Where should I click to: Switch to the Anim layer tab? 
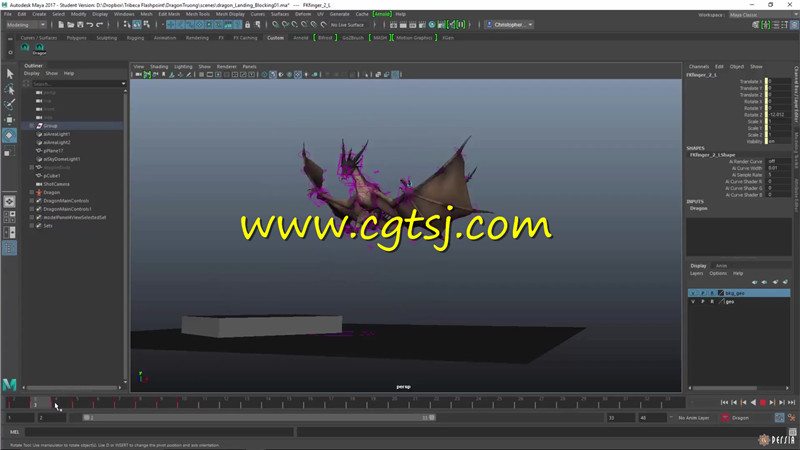click(x=721, y=266)
